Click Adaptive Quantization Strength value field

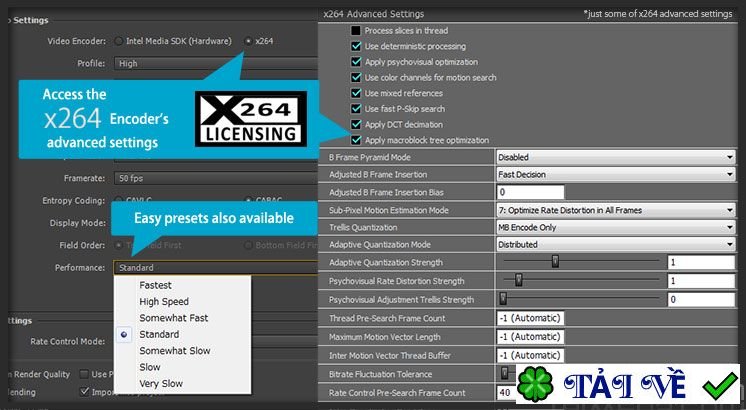point(701,263)
